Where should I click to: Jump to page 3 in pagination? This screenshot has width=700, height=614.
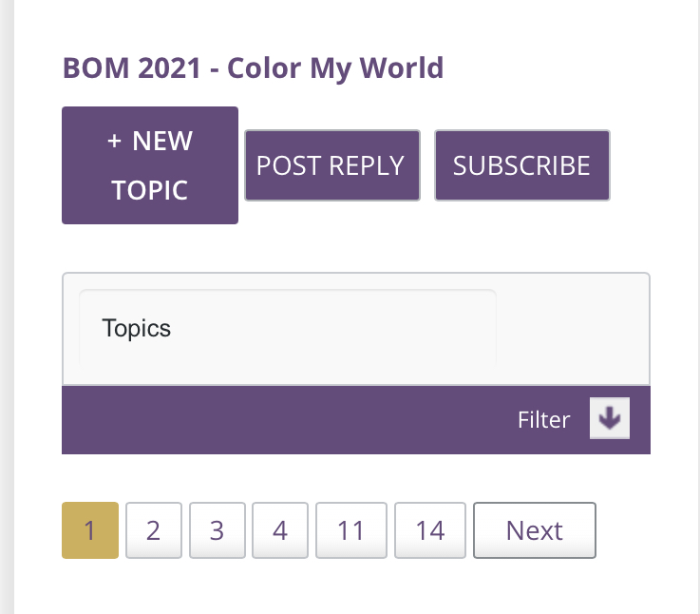(217, 530)
